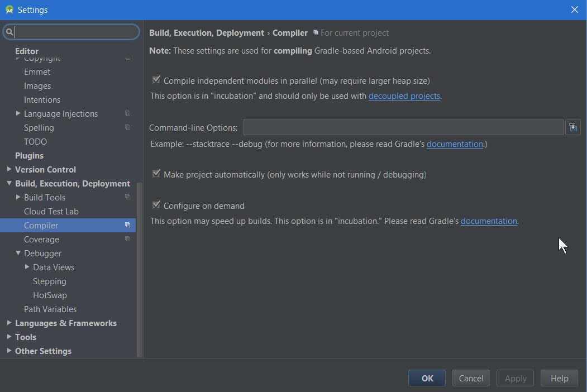Open the decoupled projects link
The height and width of the screenshot is (392, 587).
[404, 96]
